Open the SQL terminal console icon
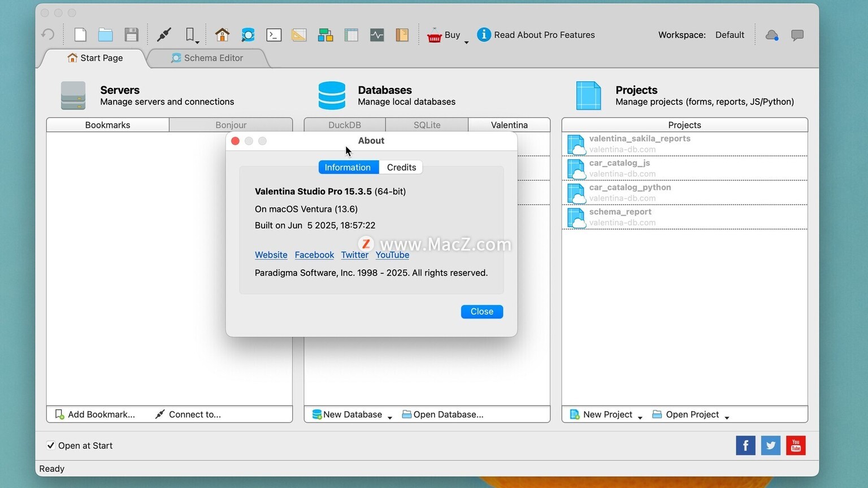The image size is (868, 488). coord(274,34)
